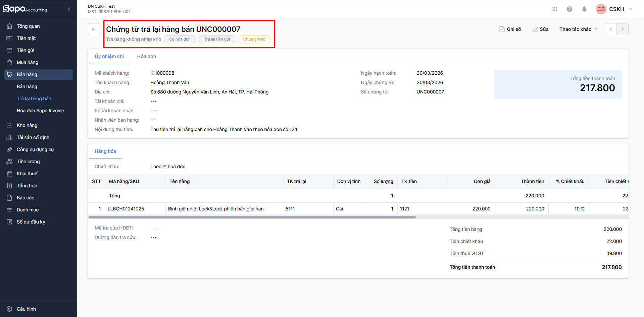Open the notifications bell

(x=584, y=9)
